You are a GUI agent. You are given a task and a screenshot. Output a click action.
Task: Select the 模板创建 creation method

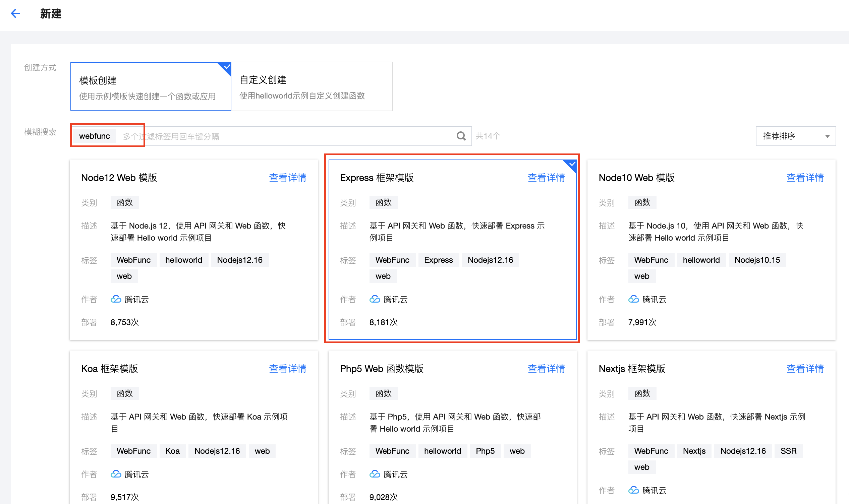click(x=151, y=86)
